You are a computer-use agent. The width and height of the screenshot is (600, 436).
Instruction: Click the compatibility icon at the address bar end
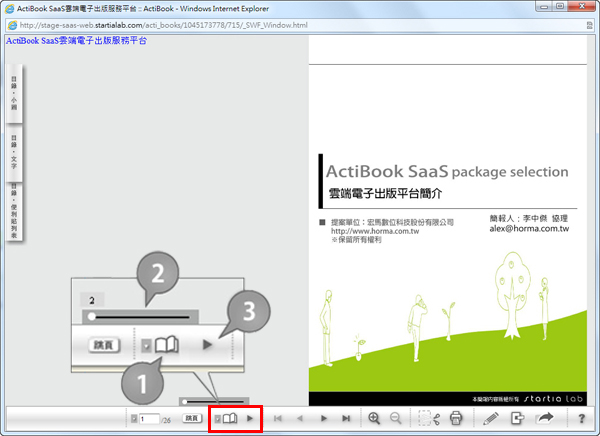point(590,25)
